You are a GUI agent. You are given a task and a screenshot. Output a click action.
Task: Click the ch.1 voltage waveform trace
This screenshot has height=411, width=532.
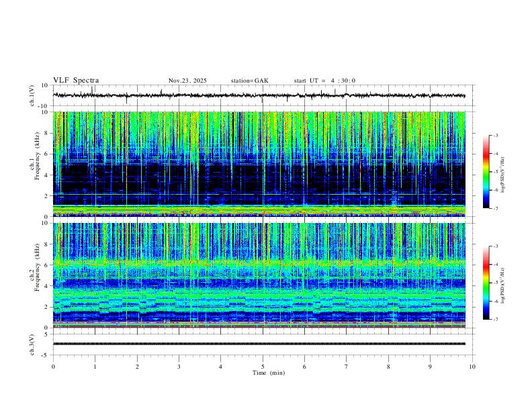tap(259, 95)
